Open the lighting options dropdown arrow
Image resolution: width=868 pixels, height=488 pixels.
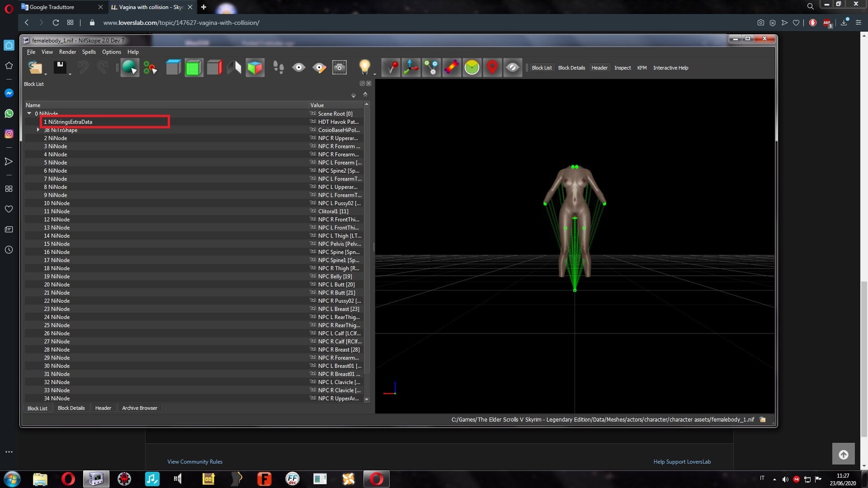375,74
